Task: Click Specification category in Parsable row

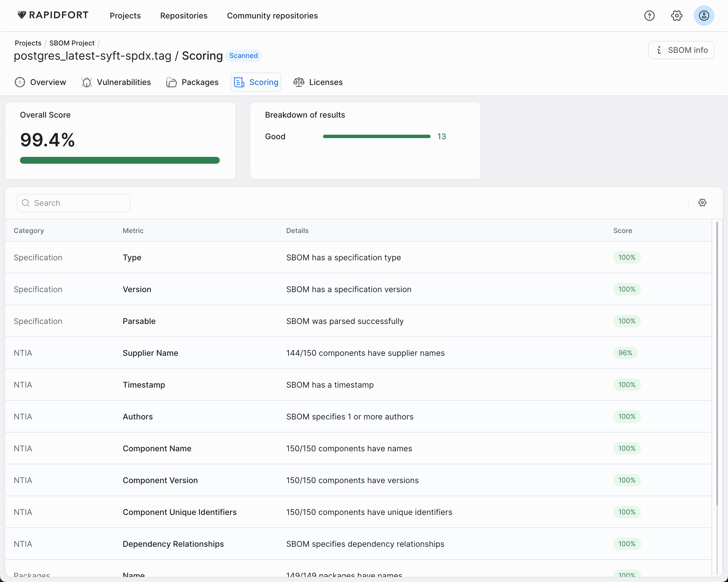Action: tap(38, 321)
